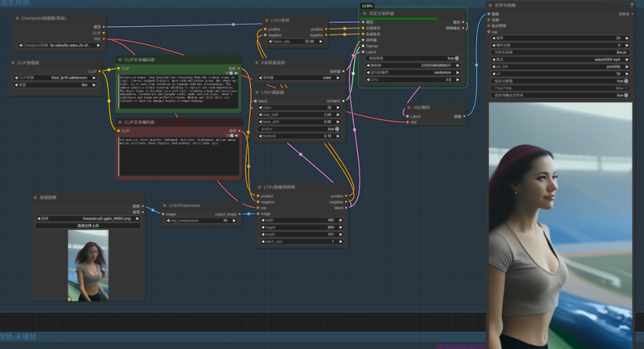Screen dimensions: 644x349
Task: Disable 保存元数据 in 合并为视频 node
Action: tap(627, 81)
